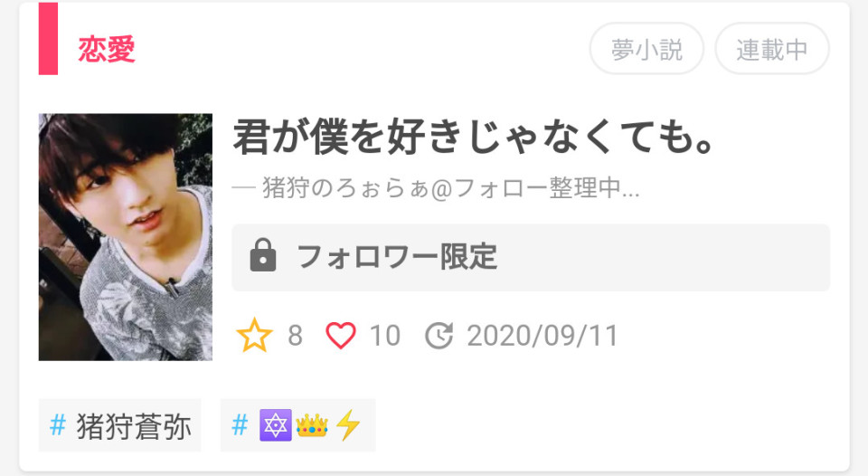Click the favorites count 8
This screenshot has width=868, height=476.
[295, 336]
